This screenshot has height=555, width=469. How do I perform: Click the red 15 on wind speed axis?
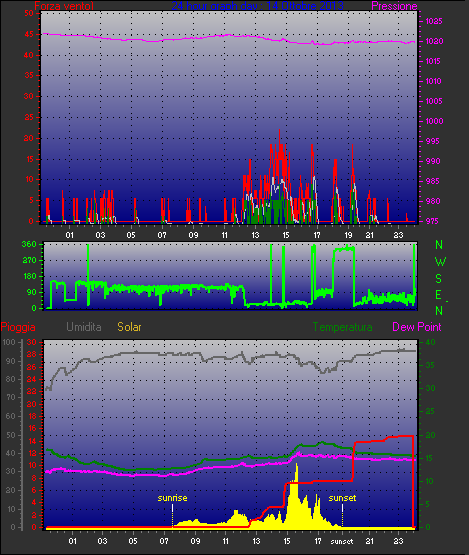[x=29, y=159]
